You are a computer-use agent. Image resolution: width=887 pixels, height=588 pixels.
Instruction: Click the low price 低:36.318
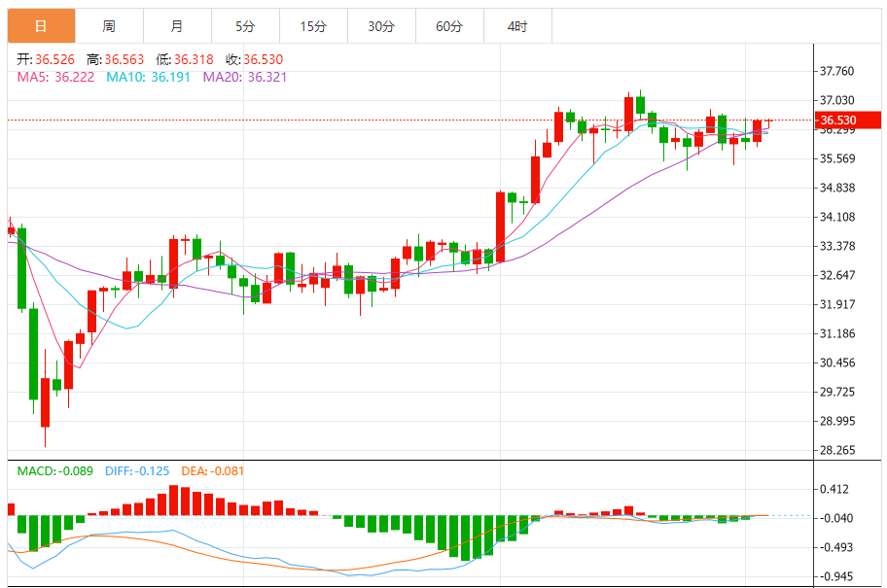185,59
